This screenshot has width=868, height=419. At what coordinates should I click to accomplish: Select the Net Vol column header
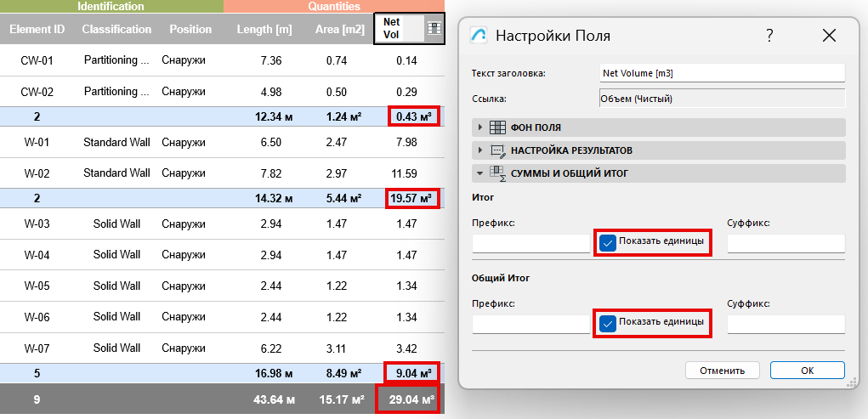400,28
